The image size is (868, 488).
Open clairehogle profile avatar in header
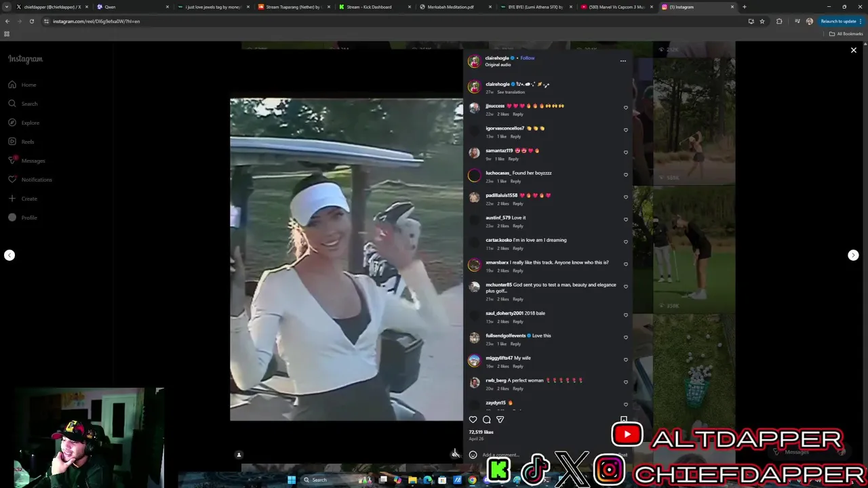tap(474, 61)
